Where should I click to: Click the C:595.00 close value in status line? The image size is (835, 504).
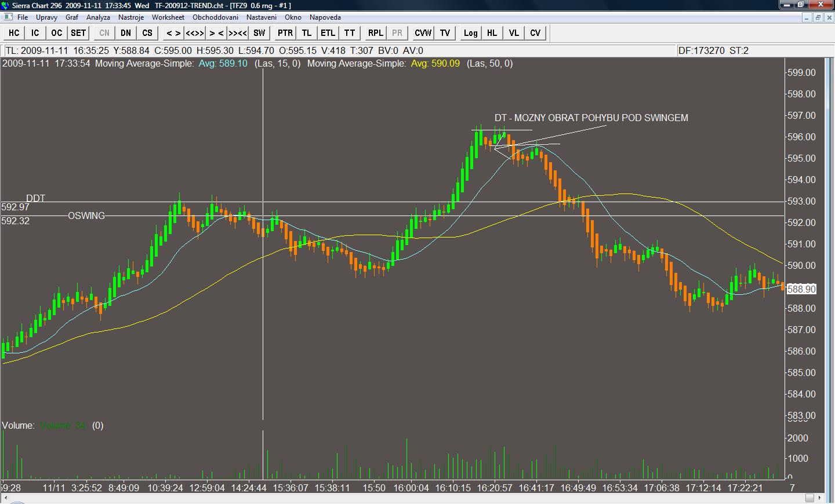tap(173, 50)
